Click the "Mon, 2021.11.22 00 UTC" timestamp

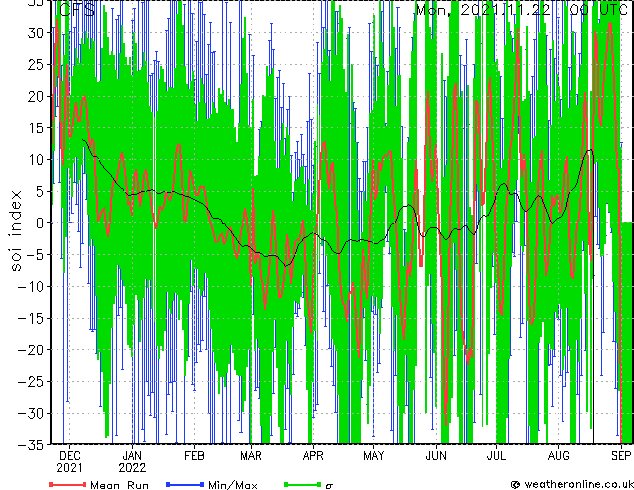click(522, 10)
